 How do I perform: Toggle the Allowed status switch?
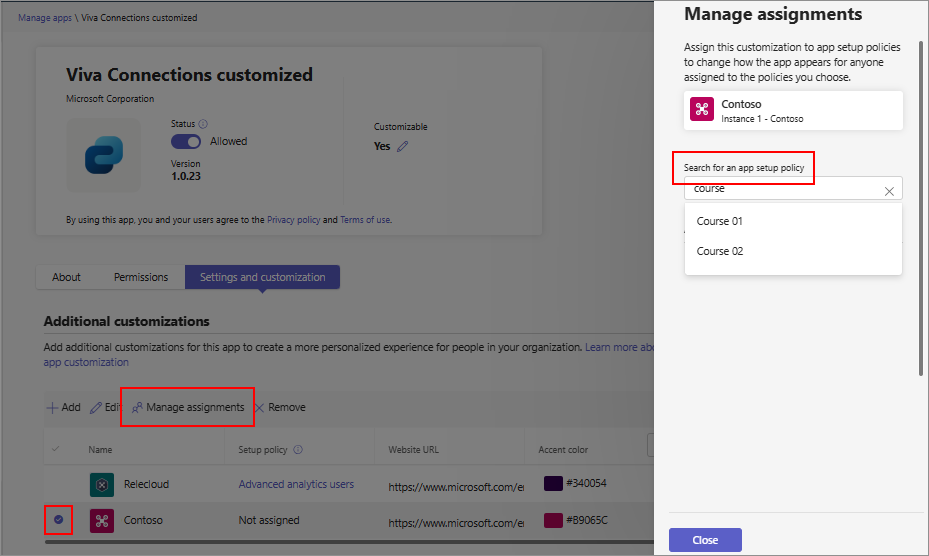pos(186,142)
